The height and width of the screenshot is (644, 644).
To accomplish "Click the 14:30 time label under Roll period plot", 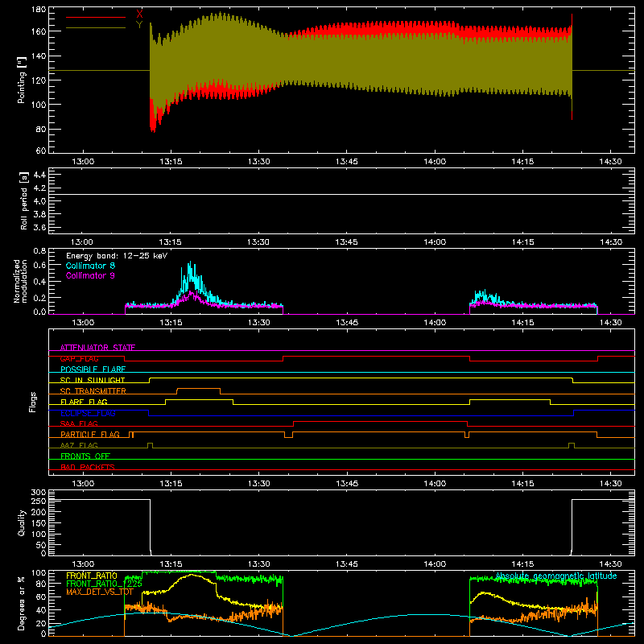I will click(611, 242).
